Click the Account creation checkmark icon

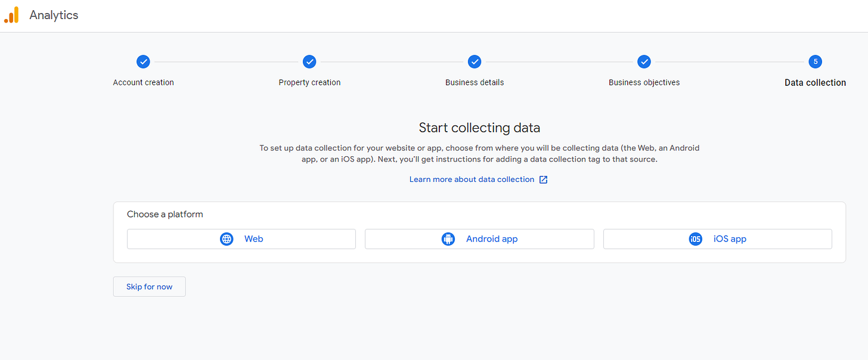(143, 61)
